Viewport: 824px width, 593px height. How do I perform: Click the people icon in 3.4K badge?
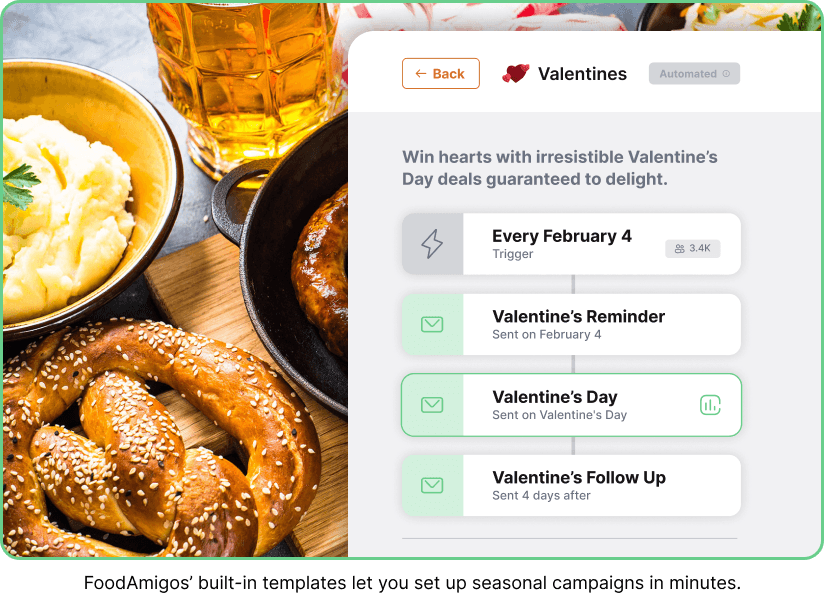click(x=679, y=249)
